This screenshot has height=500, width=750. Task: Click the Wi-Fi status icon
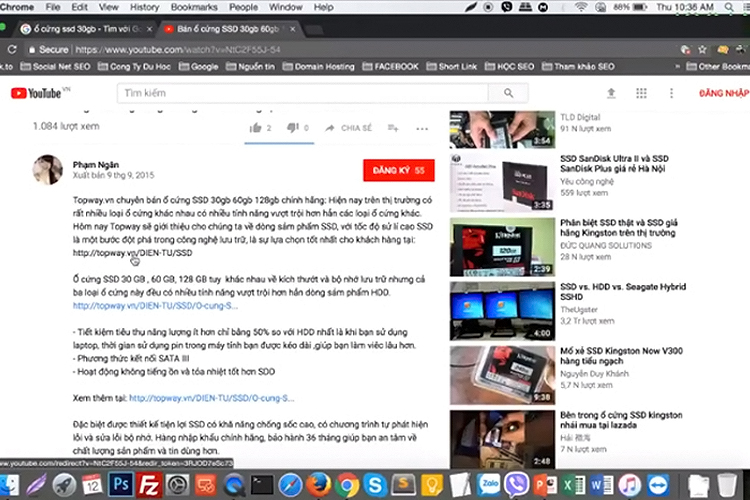coord(581,7)
